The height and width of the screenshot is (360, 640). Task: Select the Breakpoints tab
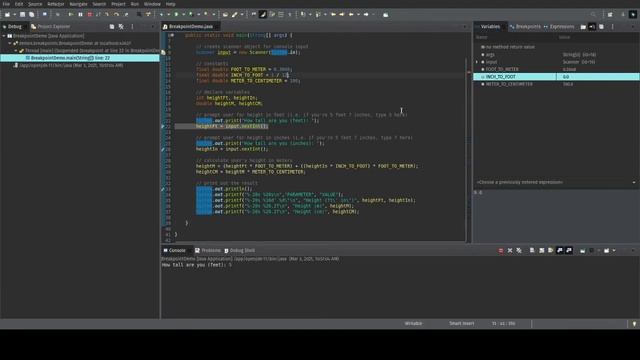point(525,27)
